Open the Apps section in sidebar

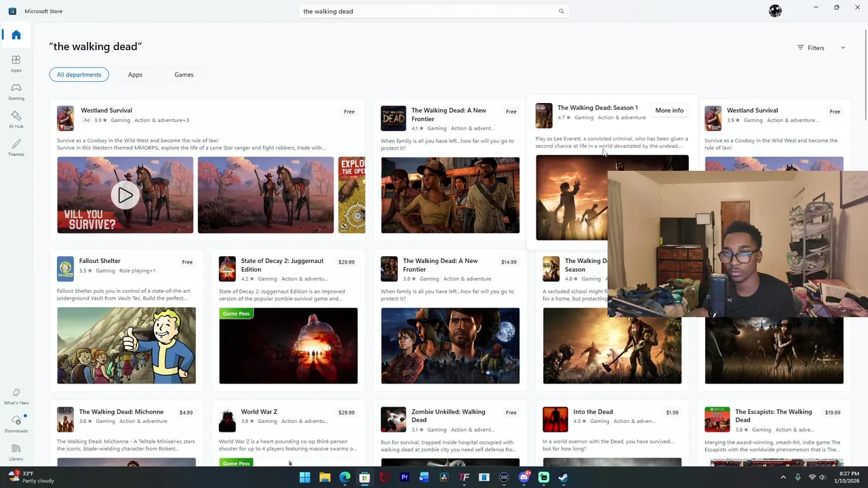(x=16, y=63)
